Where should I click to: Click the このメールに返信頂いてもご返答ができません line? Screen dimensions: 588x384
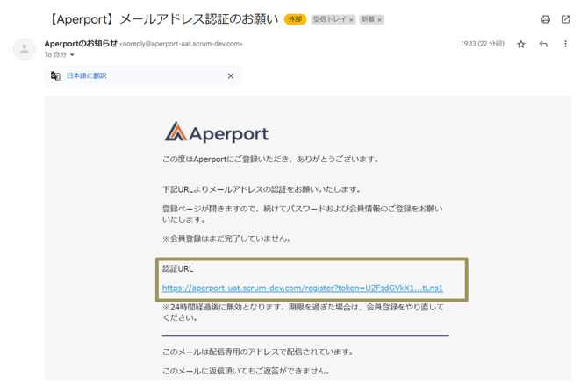247,371
